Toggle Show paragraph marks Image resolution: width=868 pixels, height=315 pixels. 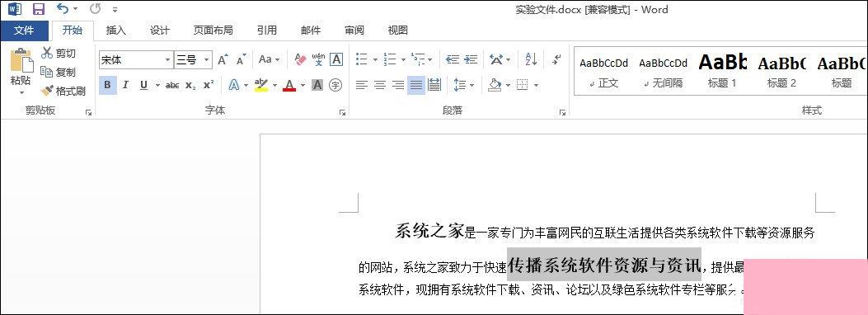[x=557, y=59]
